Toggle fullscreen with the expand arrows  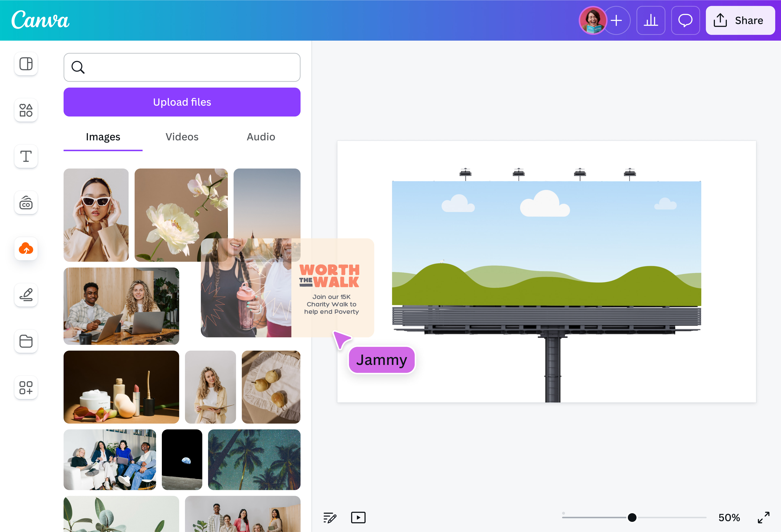[763, 518]
